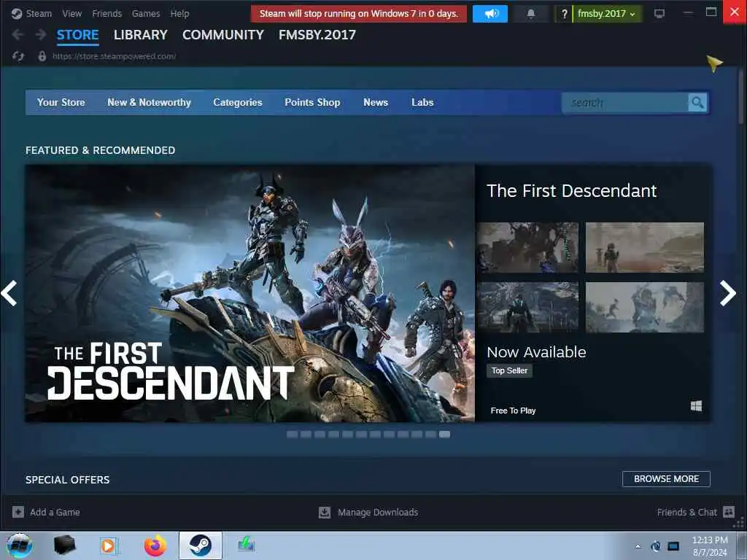Open the media player taskbar icon
The image size is (747, 560).
pyautogui.click(x=109, y=546)
